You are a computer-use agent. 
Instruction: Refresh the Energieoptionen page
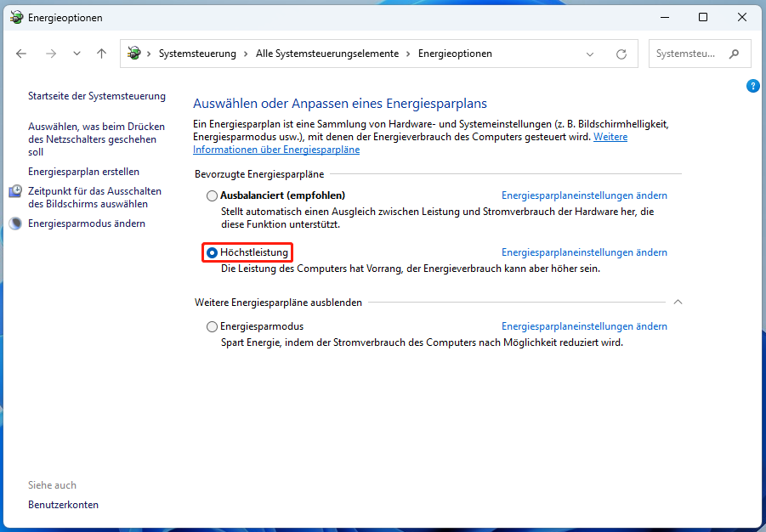tap(621, 54)
